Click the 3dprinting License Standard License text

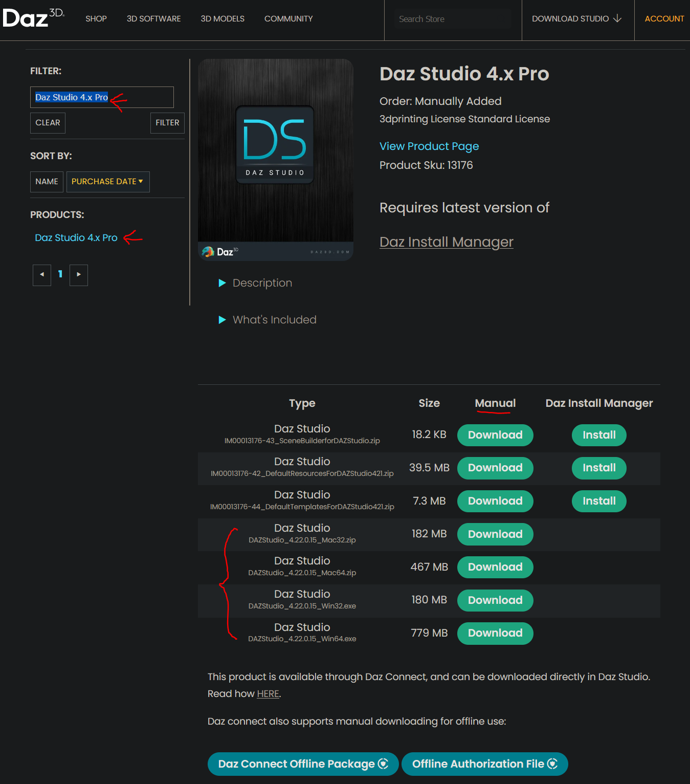click(464, 119)
